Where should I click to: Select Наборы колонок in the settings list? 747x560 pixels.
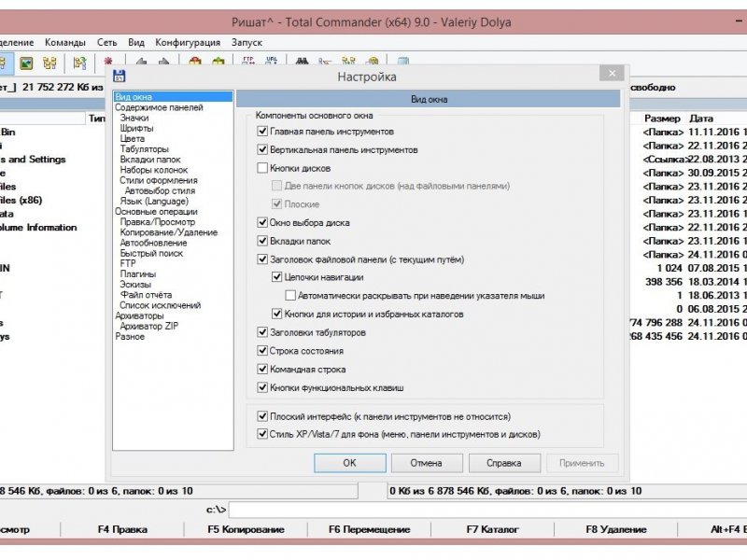point(154,170)
